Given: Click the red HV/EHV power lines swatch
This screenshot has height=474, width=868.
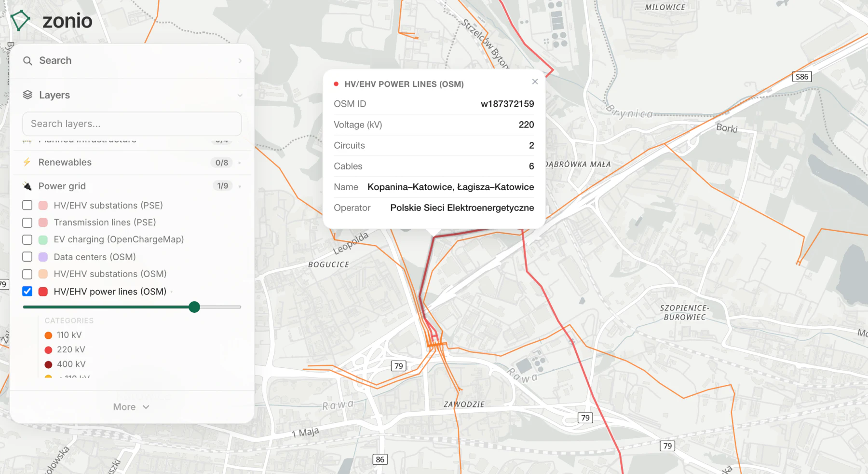Looking at the screenshot, I should click(x=43, y=292).
